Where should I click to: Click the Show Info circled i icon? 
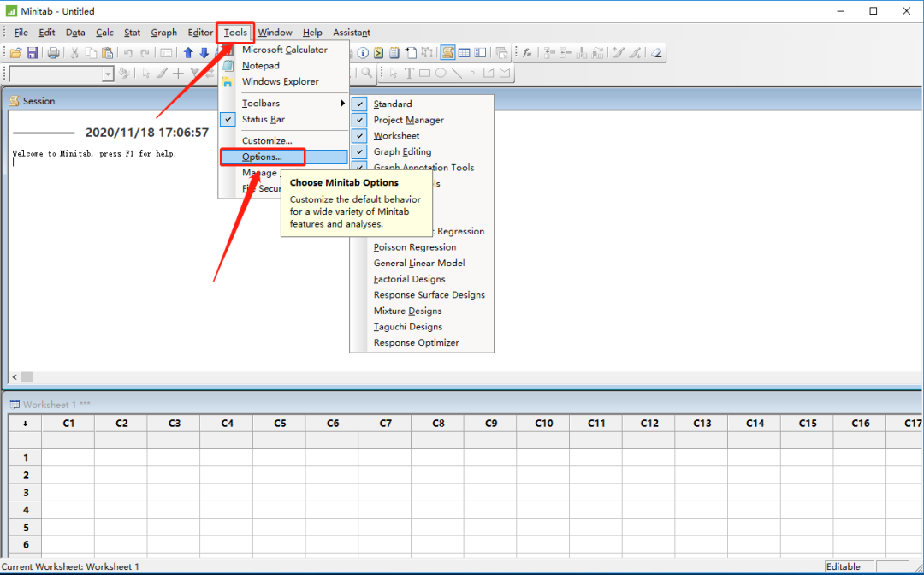[x=363, y=53]
